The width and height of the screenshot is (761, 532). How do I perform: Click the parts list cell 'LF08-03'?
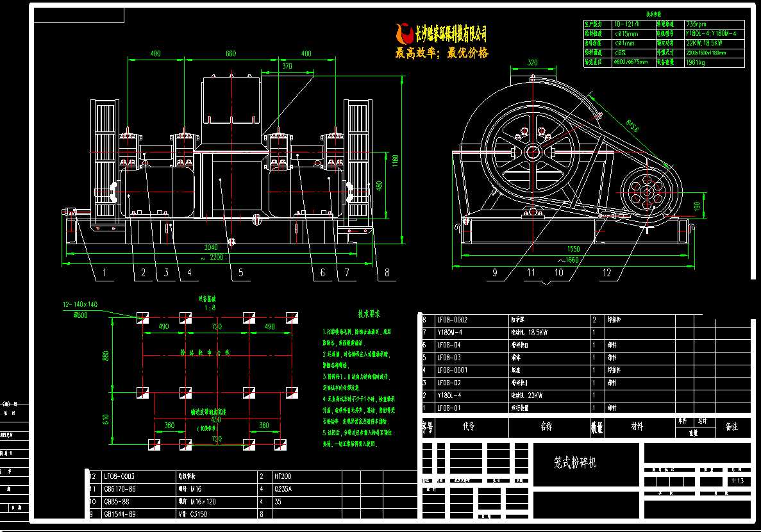[x=448, y=358]
